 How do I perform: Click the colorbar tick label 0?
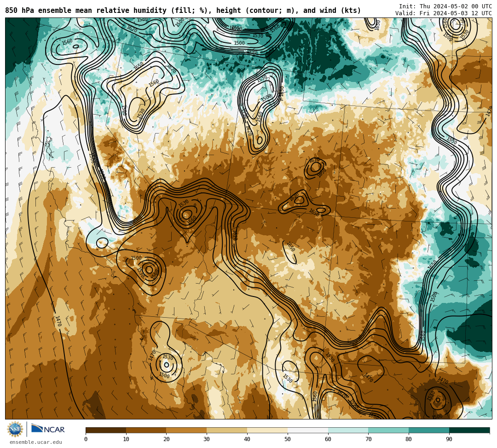(86, 439)
